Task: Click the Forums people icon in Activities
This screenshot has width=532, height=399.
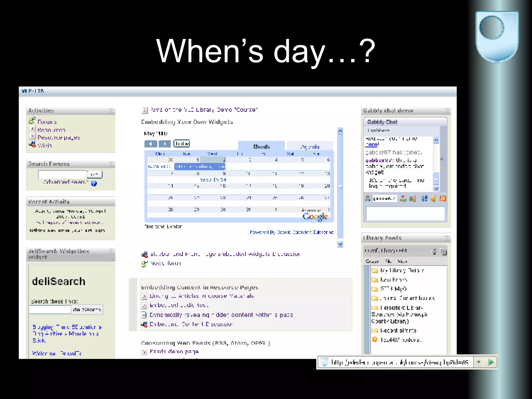Action: coord(32,121)
